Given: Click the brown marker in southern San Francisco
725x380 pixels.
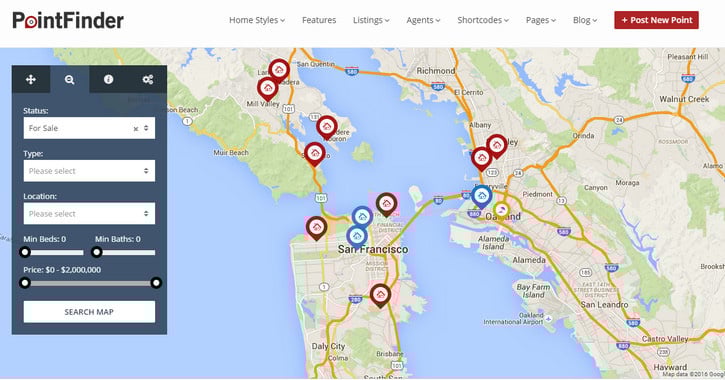Looking at the screenshot, I should click(x=380, y=294).
